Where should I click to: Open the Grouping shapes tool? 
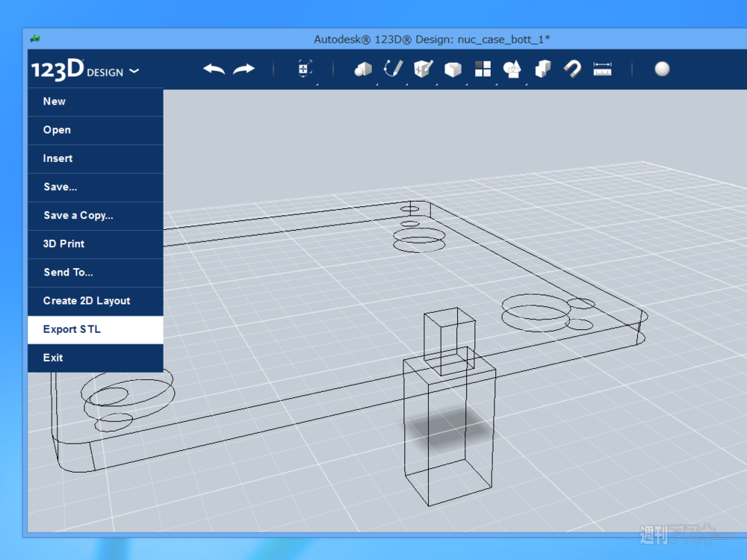coord(512,69)
